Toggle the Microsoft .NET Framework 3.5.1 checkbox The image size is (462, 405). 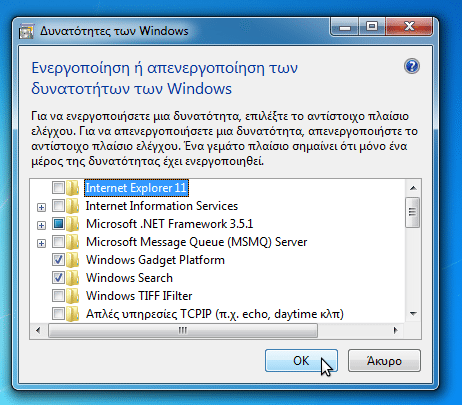coord(58,224)
